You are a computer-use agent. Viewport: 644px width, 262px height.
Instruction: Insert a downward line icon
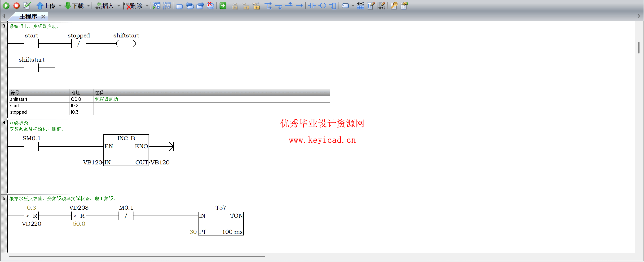[278, 6]
